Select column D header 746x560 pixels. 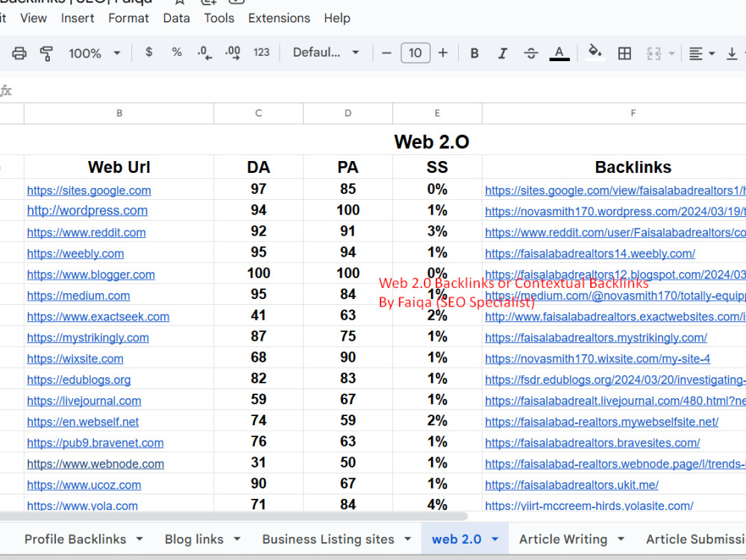(348, 113)
